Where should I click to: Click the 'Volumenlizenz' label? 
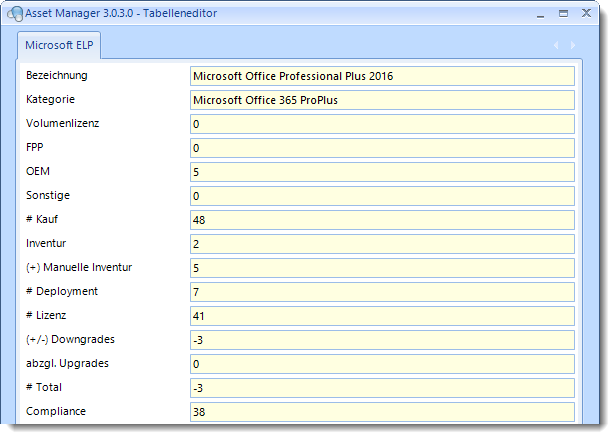pyautogui.click(x=62, y=123)
